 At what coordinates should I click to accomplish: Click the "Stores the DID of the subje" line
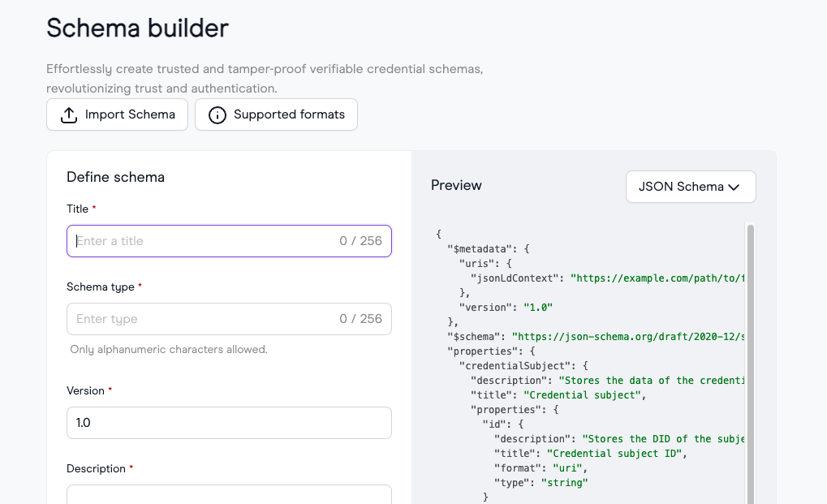(619, 439)
